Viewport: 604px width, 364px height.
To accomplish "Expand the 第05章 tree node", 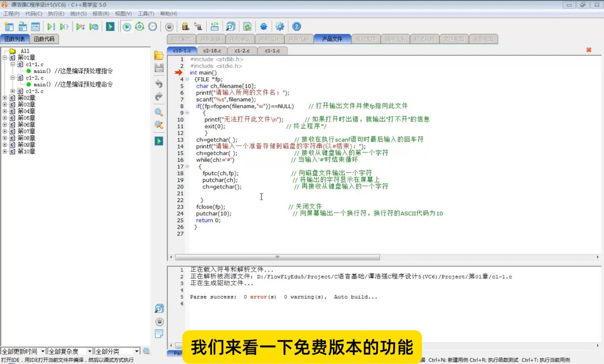I will 5,118.
